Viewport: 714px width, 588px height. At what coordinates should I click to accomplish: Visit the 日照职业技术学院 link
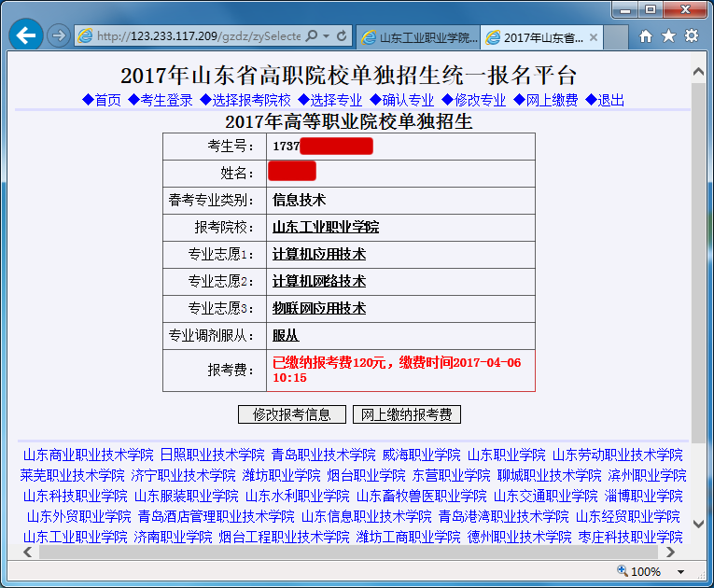[x=213, y=455]
